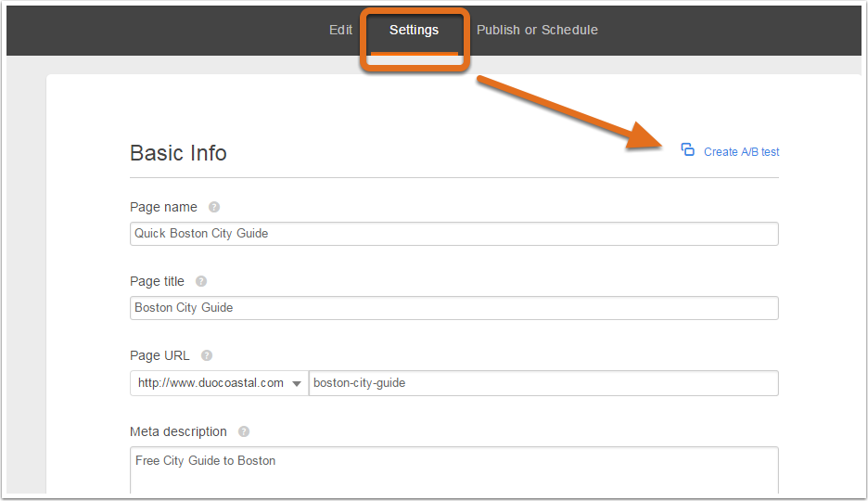This screenshot has height=501, width=868.
Task: Click the Basic Info heading
Action: point(178,153)
